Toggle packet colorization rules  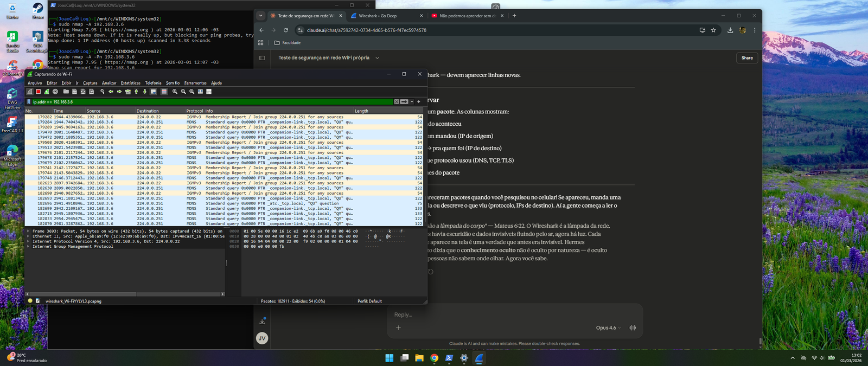[164, 92]
